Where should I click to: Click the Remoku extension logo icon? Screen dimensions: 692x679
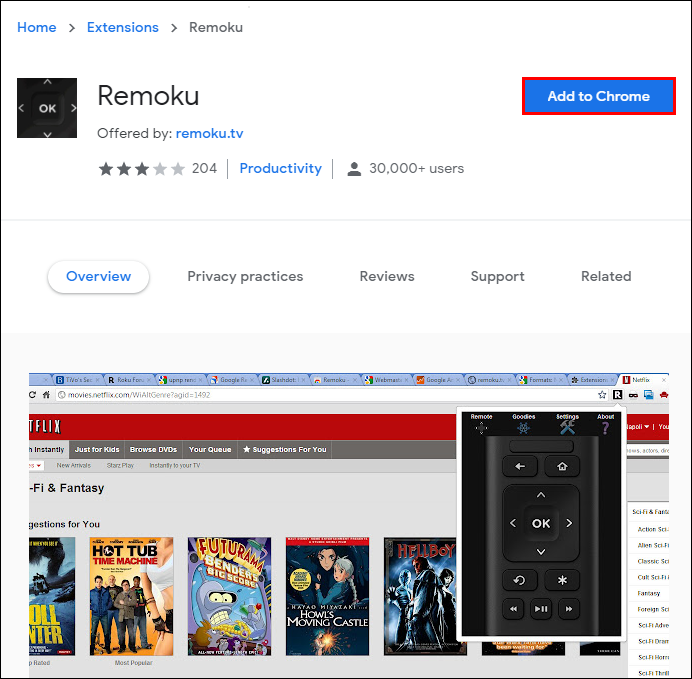(47, 108)
